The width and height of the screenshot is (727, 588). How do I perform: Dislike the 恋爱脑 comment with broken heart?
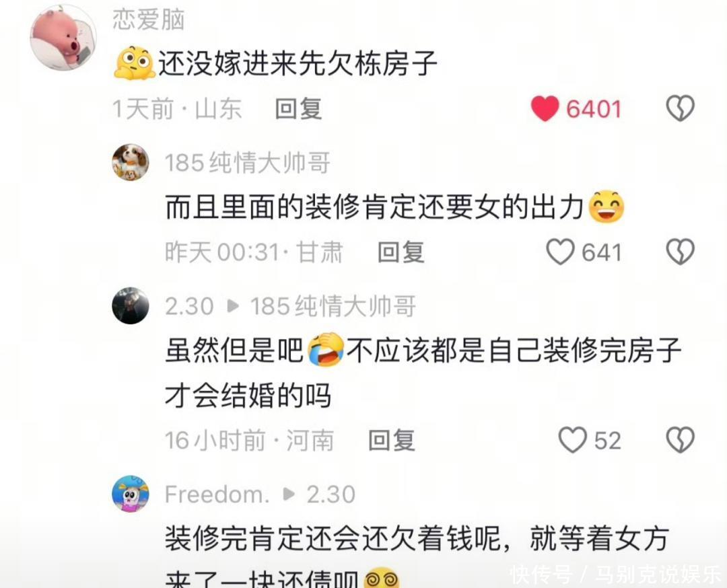[x=680, y=108]
